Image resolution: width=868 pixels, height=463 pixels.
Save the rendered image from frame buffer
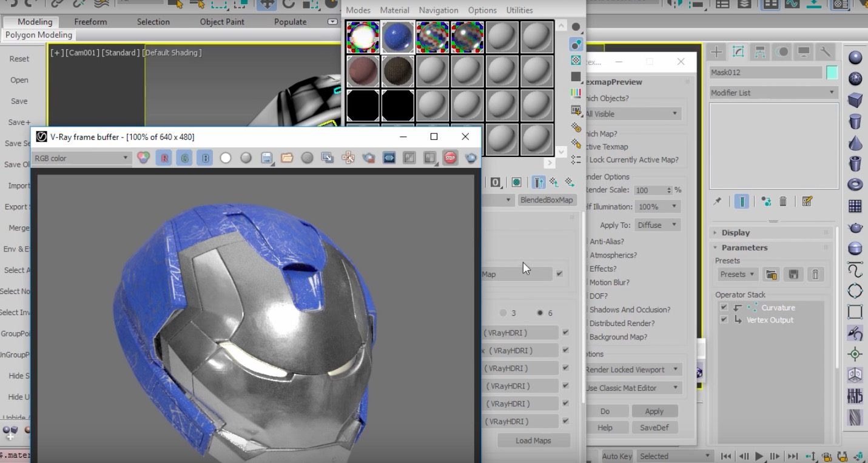pyautogui.click(x=266, y=158)
